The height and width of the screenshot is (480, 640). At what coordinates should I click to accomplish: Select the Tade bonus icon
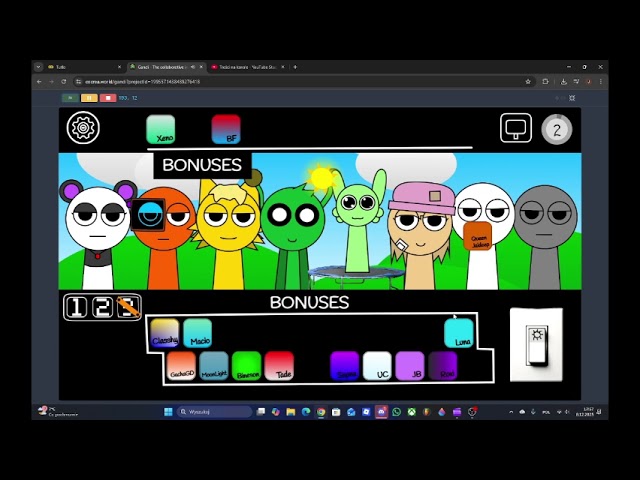point(279,366)
